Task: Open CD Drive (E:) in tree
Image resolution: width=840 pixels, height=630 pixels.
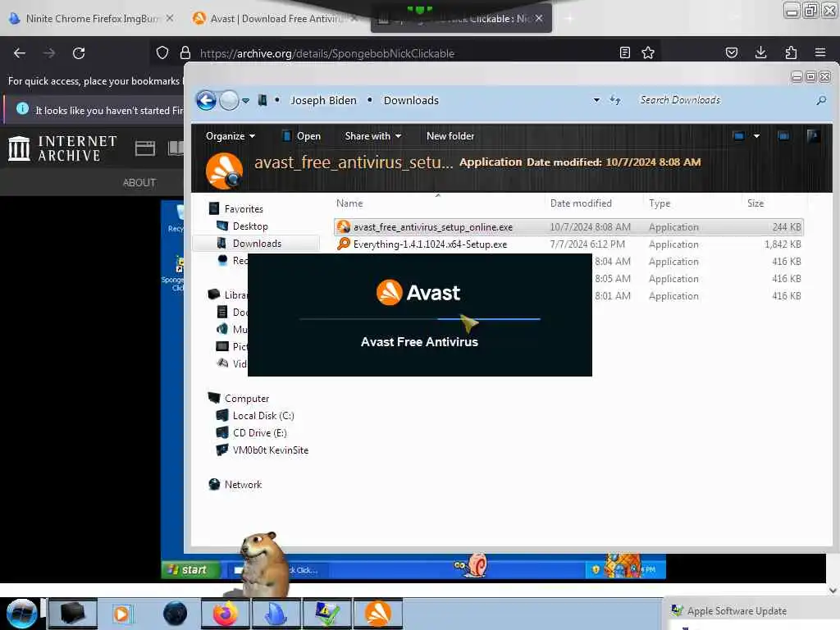Action: click(x=251, y=433)
